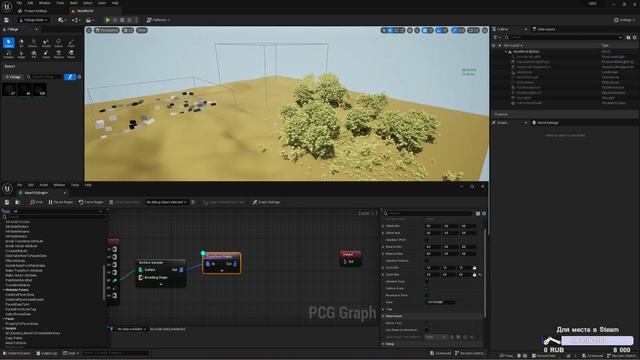Open the Platforms dropdown
The height and width of the screenshot is (360, 640).
click(158, 20)
